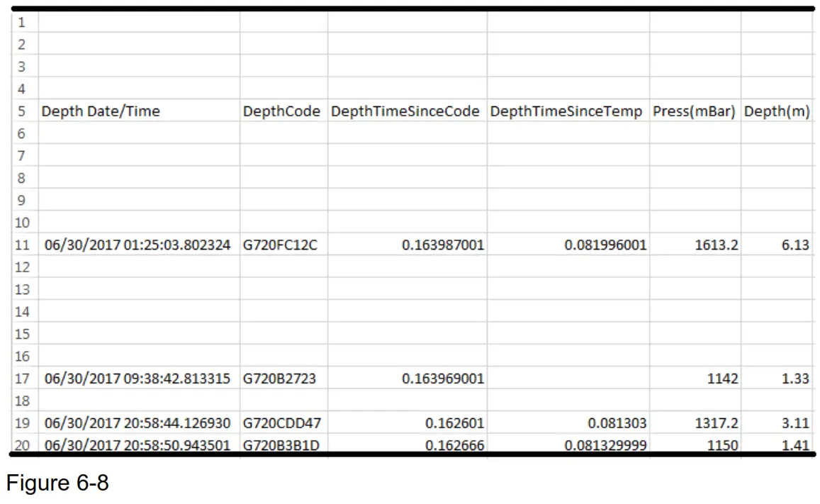
Task: Click the depth cell 1.33
Action: [x=777, y=378]
